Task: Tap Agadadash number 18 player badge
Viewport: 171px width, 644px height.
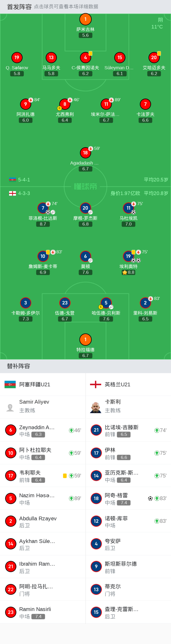Action: pos(85,153)
